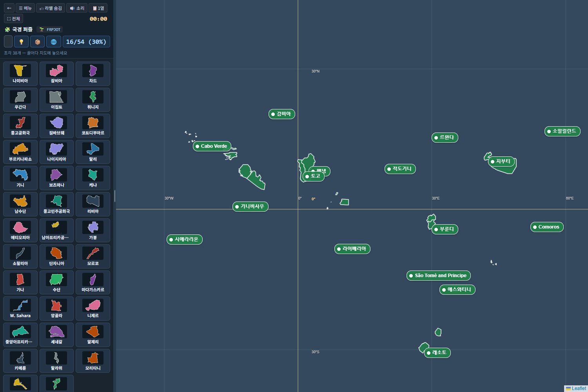Click the sidebar collapse handle
588x392 pixels.
114,196
